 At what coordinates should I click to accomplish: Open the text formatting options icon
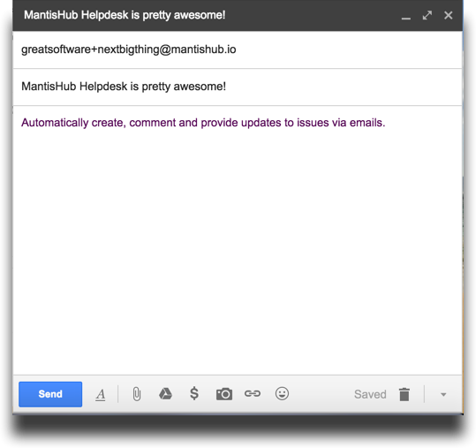(101, 395)
